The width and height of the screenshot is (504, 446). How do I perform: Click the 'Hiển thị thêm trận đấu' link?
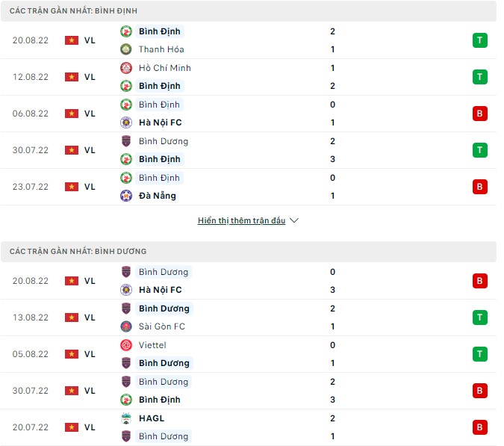(241, 221)
